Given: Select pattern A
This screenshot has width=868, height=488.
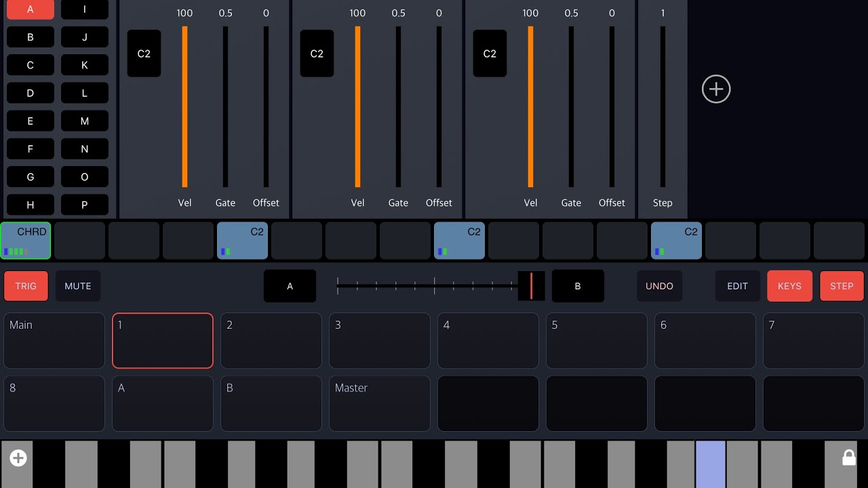Looking at the screenshot, I should (31, 9).
